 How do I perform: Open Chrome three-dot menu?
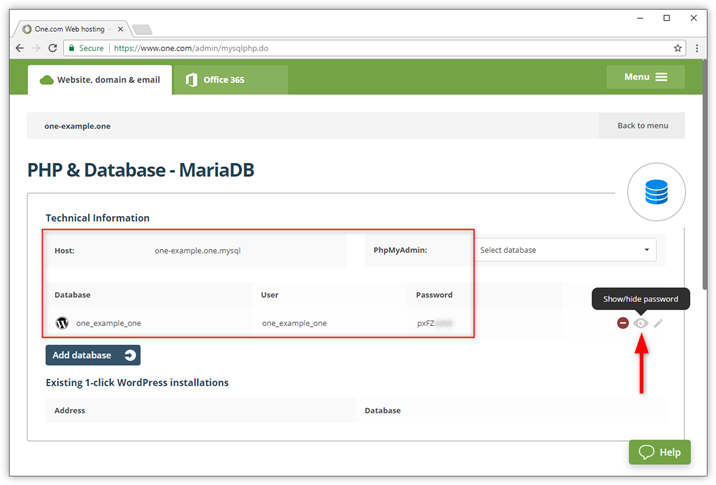pos(697,48)
